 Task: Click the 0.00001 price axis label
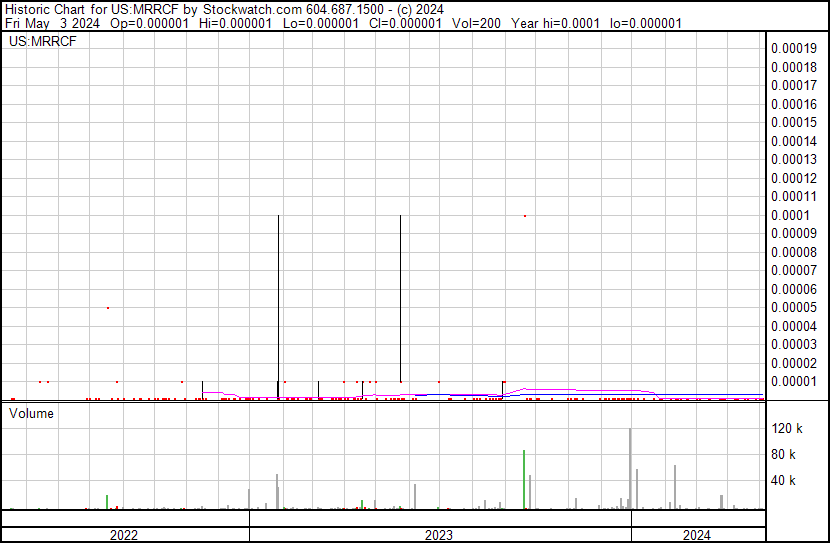[x=795, y=381]
